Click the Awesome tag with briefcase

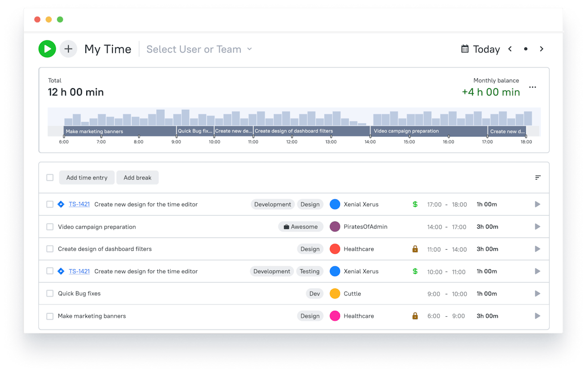(301, 227)
